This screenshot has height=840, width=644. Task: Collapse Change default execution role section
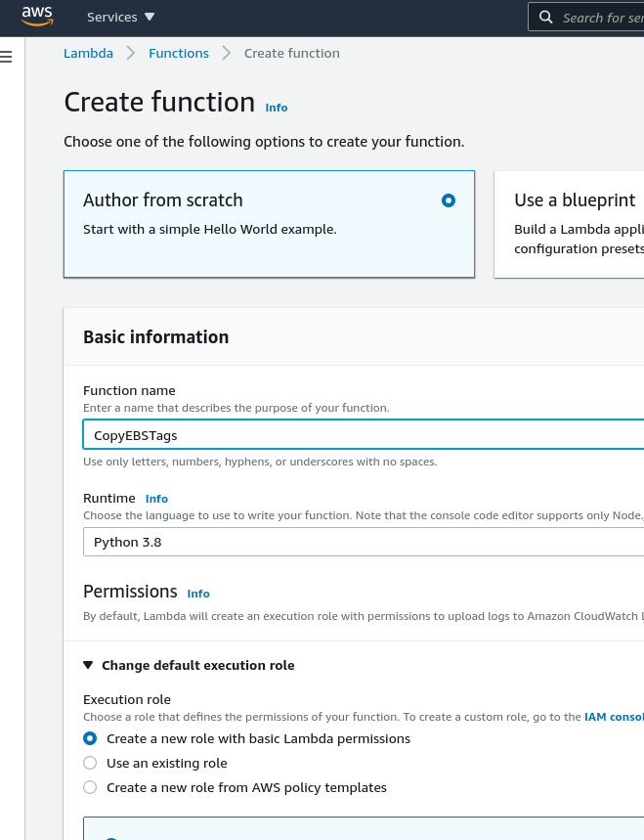(x=189, y=665)
